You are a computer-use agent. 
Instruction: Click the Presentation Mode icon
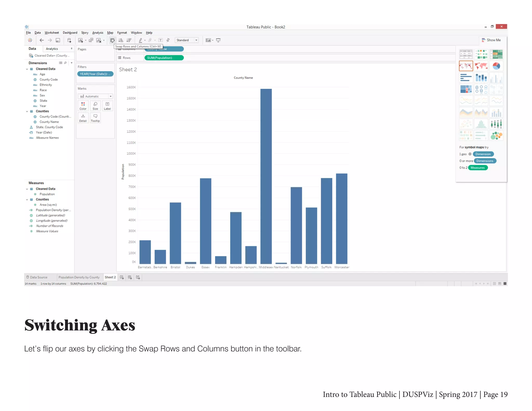pos(218,40)
